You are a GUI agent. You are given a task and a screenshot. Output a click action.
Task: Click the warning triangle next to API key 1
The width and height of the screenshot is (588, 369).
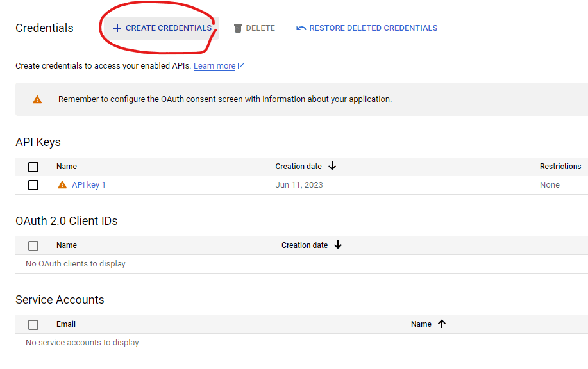[x=62, y=184]
